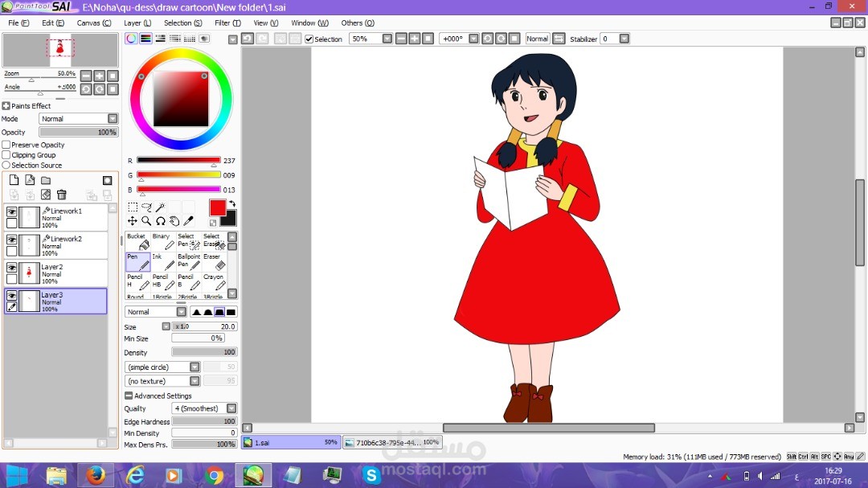868x488 pixels.
Task: Open the Quality smoothest dropdown
Action: coord(231,408)
